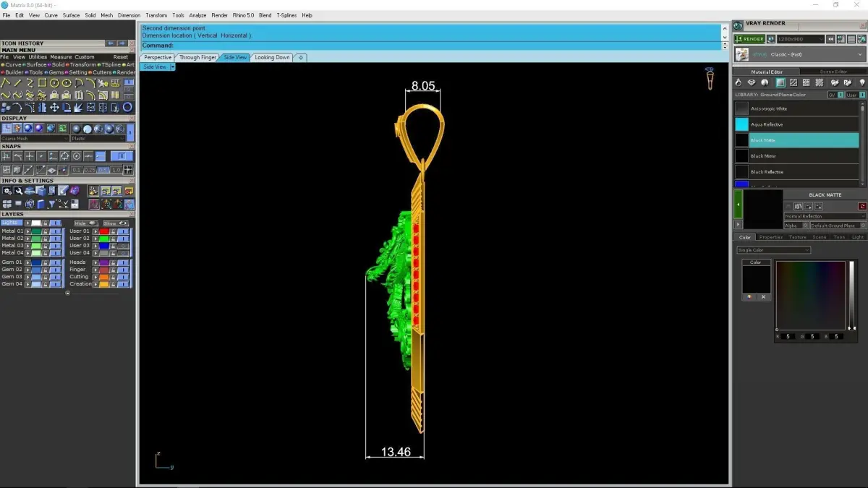Click the metal flame material category icon
868x488 pixels.
[x=739, y=82]
